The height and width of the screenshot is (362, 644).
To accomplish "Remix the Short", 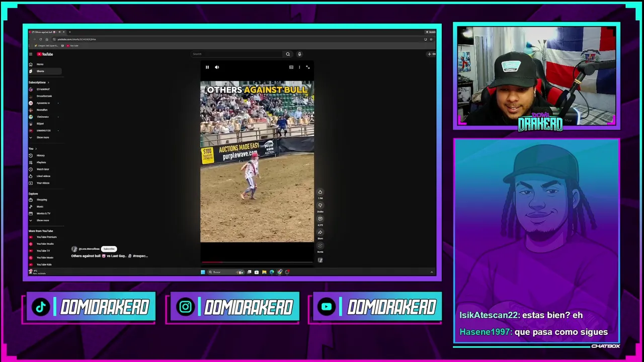I will [x=320, y=246].
